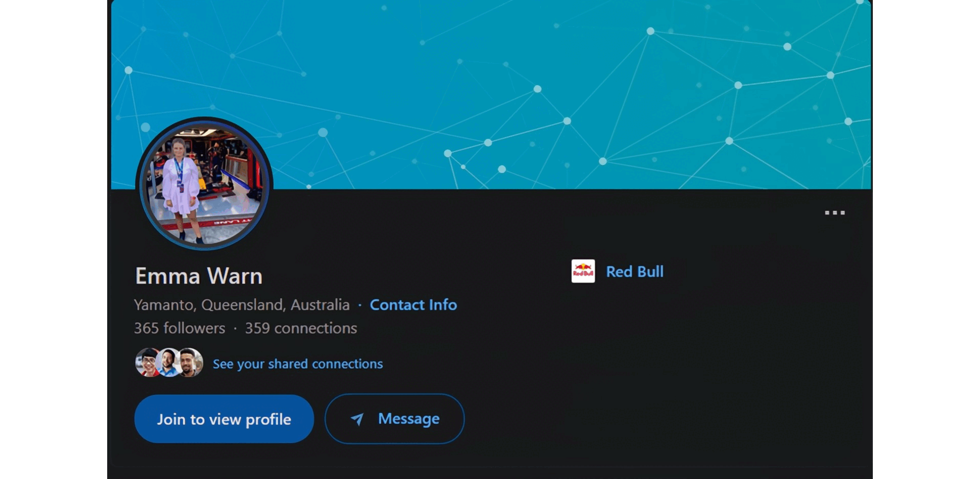The height and width of the screenshot is (479, 980).
Task: Open the three-dot more options menu
Action: coord(835,212)
